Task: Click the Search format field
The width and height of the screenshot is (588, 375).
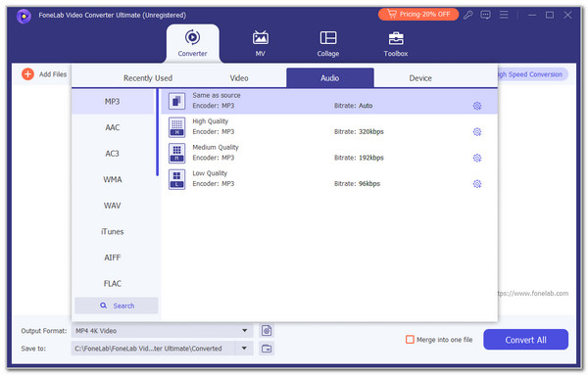Action: pos(117,305)
